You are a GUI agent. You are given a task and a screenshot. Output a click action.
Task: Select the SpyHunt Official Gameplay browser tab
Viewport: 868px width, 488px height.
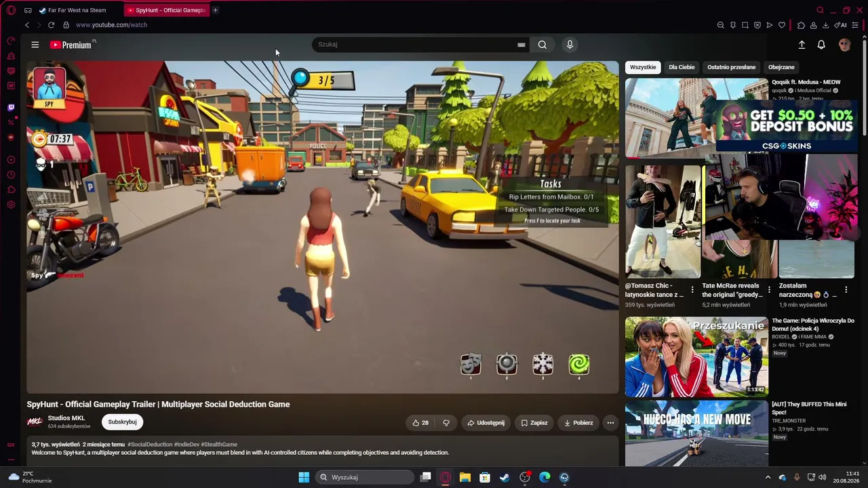click(167, 10)
